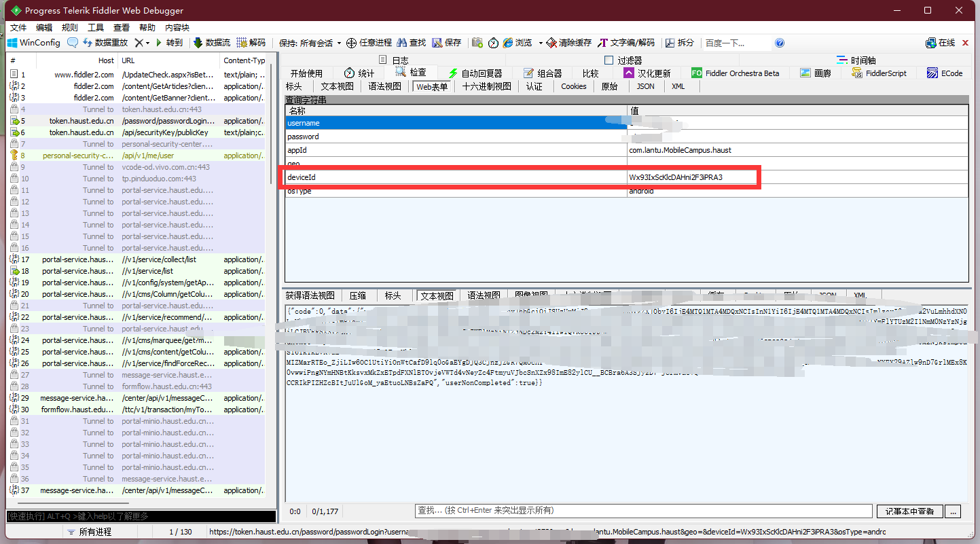Click the 获得语法视图 button
Screen dimensions: 980x544
coord(310,295)
